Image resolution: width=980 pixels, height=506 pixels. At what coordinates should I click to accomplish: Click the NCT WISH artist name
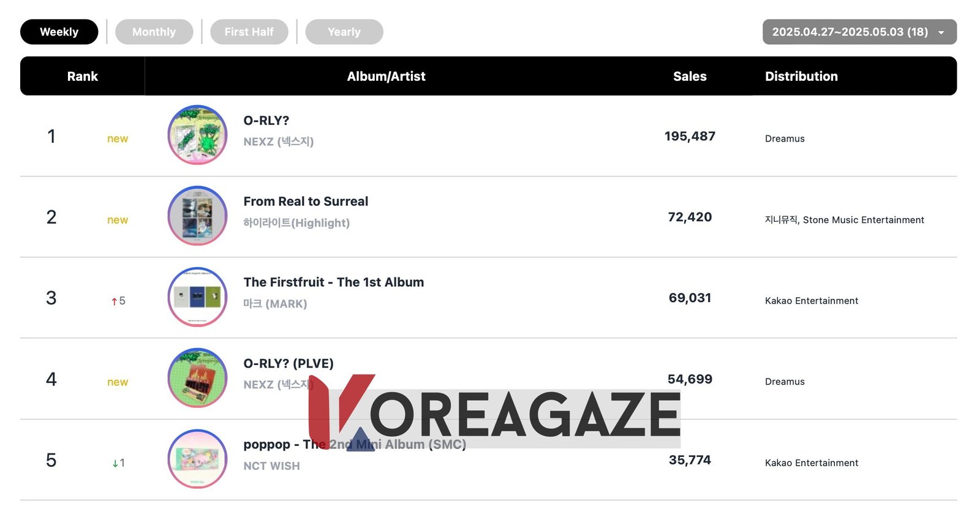pyautogui.click(x=271, y=466)
